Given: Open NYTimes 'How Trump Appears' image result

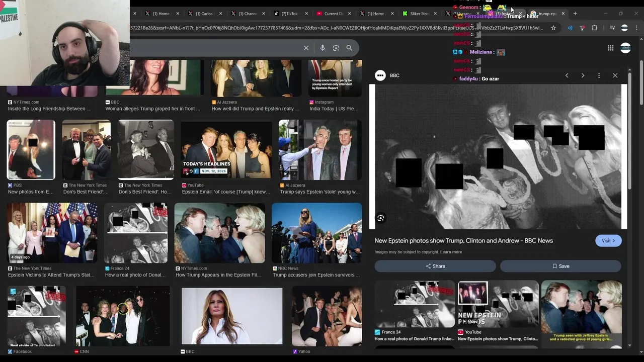Looking at the screenshot, I should (x=219, y=233).
